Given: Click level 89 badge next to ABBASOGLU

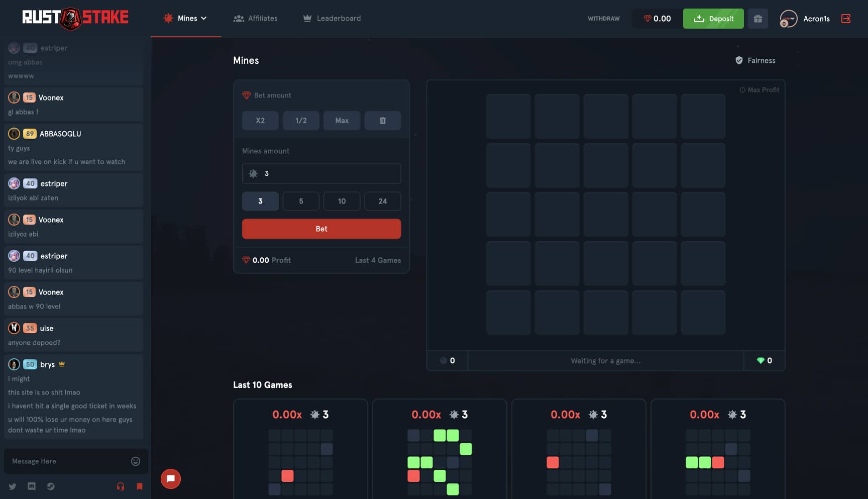Looking at the screenshot, I should tap(30, 134).
